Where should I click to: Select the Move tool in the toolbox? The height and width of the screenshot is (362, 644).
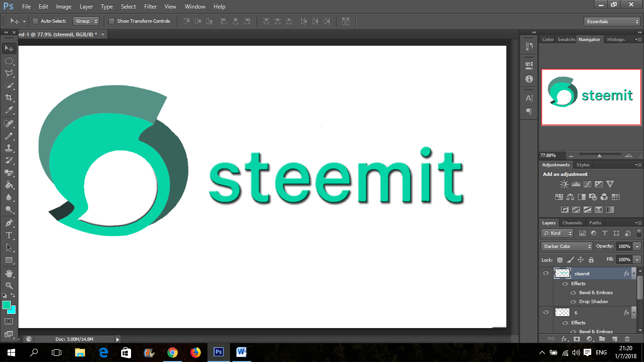click(9, 49)
